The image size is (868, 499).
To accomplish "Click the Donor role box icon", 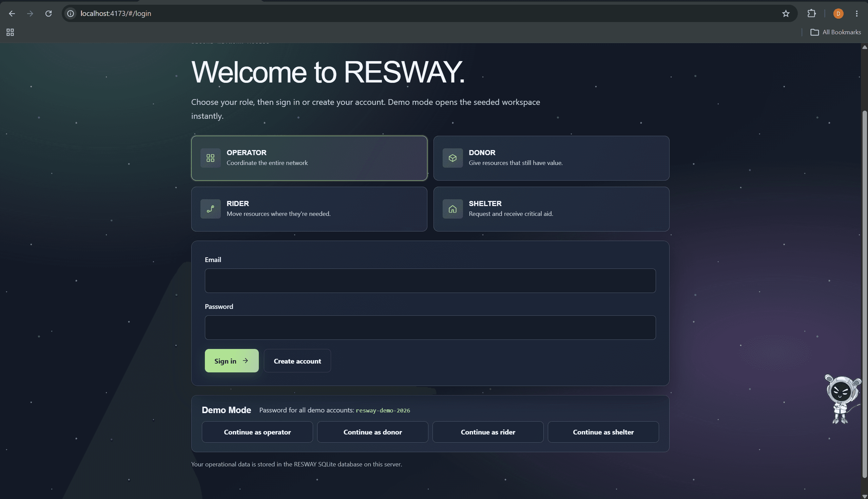I will (x=452, y=158).
